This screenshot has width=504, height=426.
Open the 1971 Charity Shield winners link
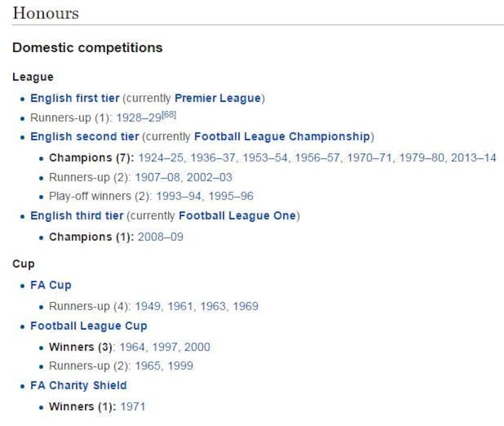tap(133, 406)
